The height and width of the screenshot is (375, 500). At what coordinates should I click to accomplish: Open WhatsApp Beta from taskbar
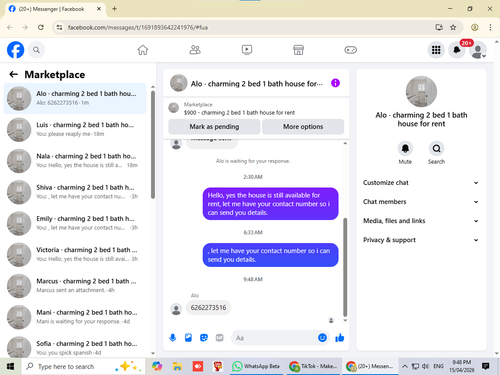coord(256,367)
